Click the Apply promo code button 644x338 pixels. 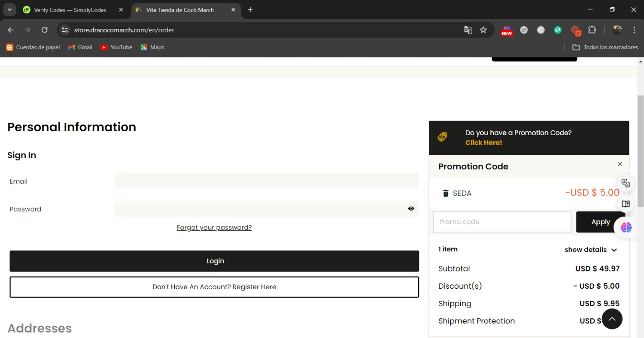[601, 222]
